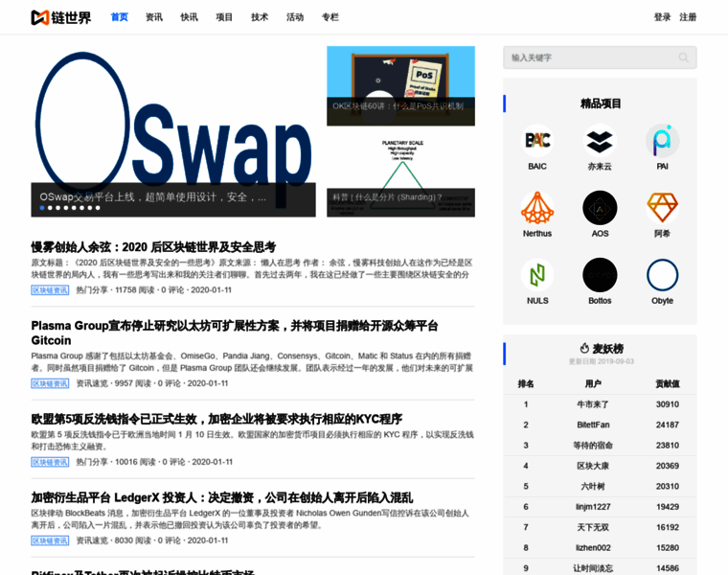The width and height of the screenshot is (728, 575).
Task: Click 资讯速览 under the Plasma Group article
Action: click(x=92, y=383)
